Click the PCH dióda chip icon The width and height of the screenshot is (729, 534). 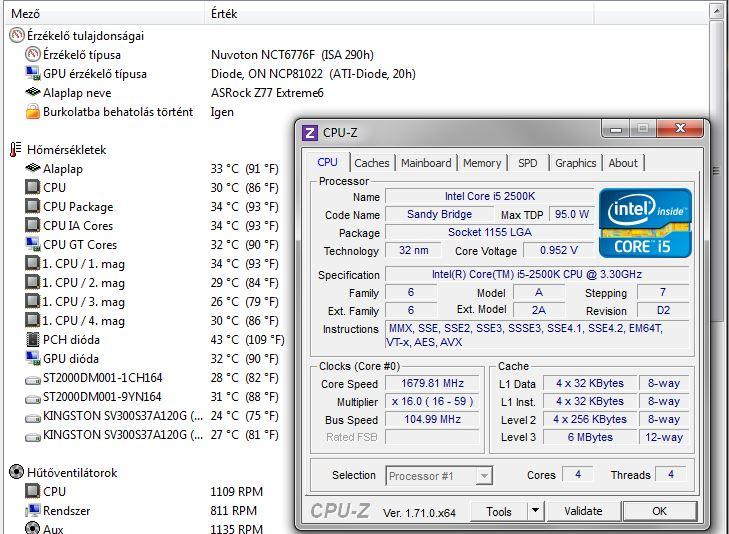33,339
